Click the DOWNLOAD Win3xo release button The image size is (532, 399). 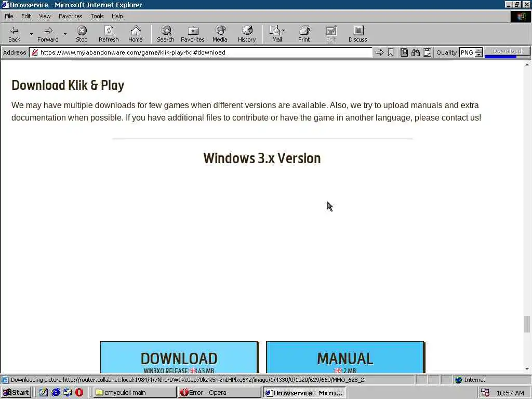point(179,357)
